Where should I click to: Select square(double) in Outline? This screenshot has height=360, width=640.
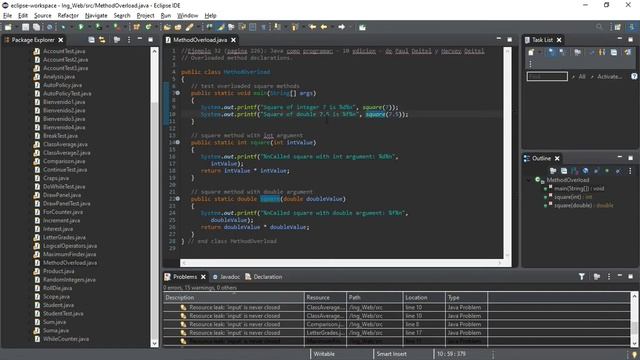pyautogui.click(x=584, y=205)
